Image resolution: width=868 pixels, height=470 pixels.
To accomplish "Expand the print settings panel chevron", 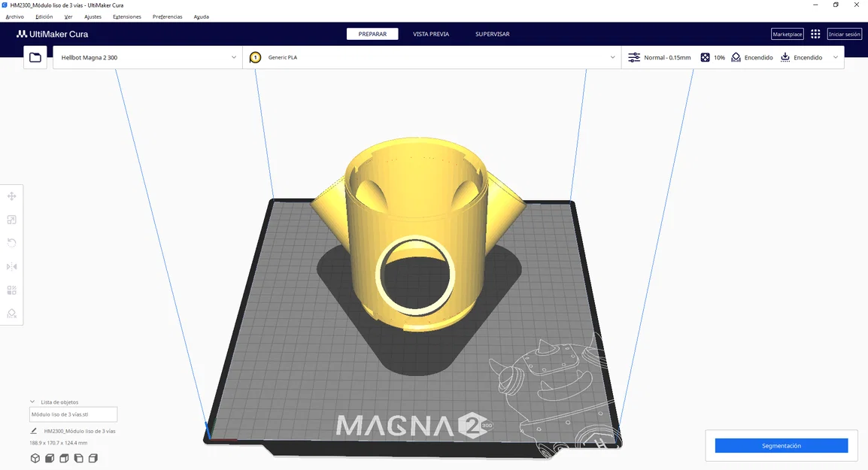I will point(836,58).
